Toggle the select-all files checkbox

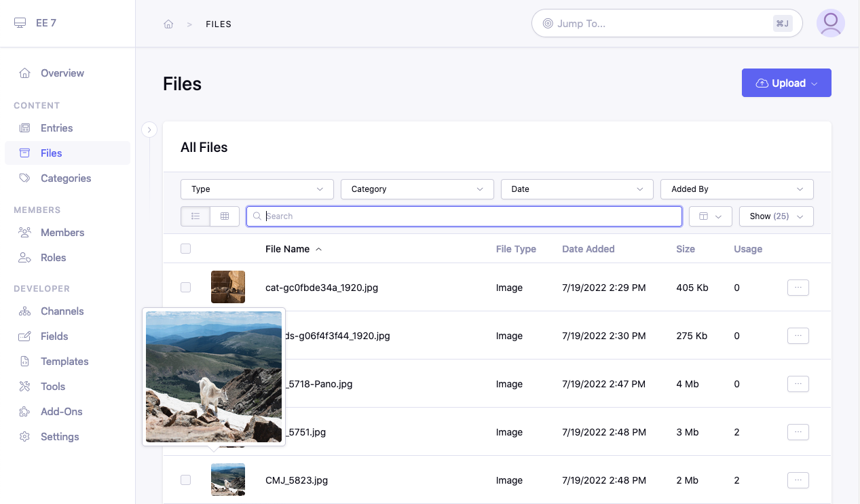[x=186, y=249]
